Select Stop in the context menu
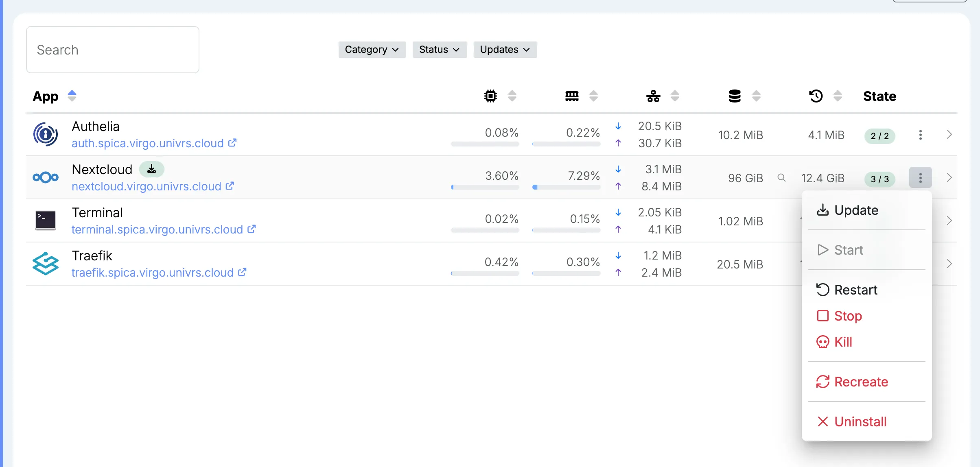This screenshot has height=467, width=980. point(867,316)
